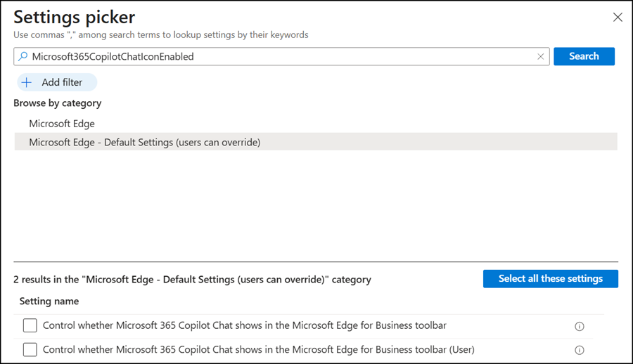Clear the search box text
This screenshot has height=364, width=633.
coord(541,56)
